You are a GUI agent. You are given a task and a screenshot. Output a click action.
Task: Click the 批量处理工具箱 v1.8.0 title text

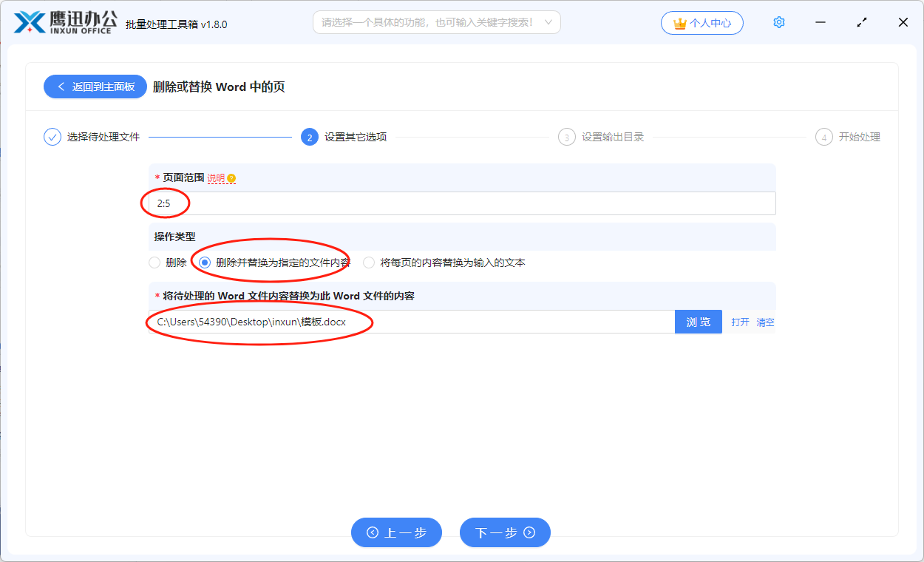coord(177,24)
